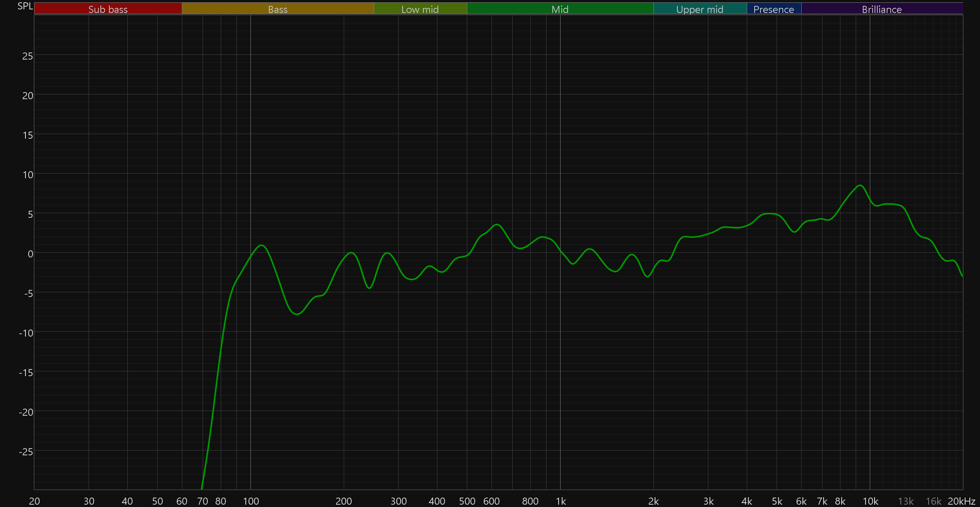The height and width of the screenshot is (507, 980).
Task: Click the 25 dB SPL axis label
Action: coord(27,56)
